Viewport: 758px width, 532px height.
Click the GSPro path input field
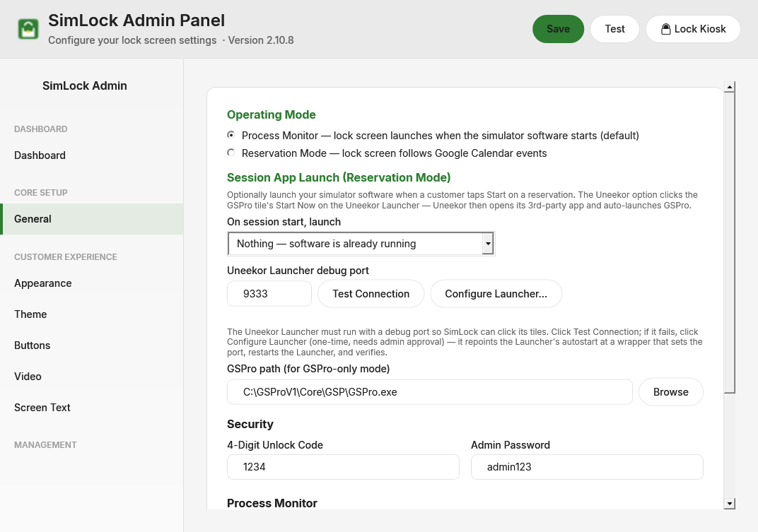(x=430, y=392)
